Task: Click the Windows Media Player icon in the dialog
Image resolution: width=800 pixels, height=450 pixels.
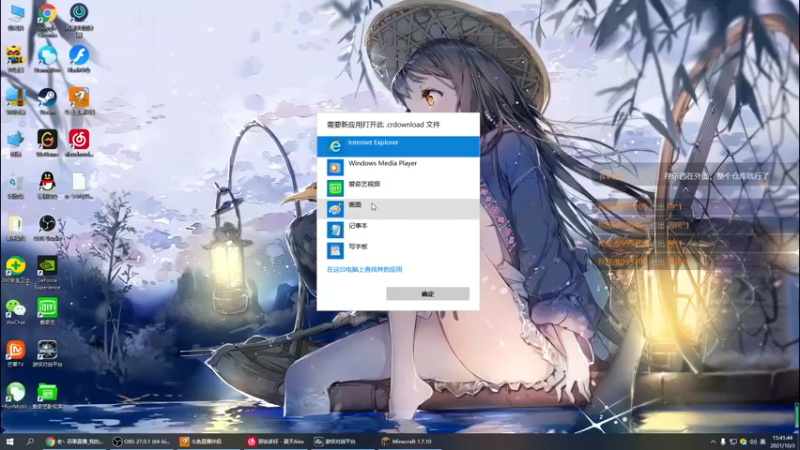Action: [335, 167]
